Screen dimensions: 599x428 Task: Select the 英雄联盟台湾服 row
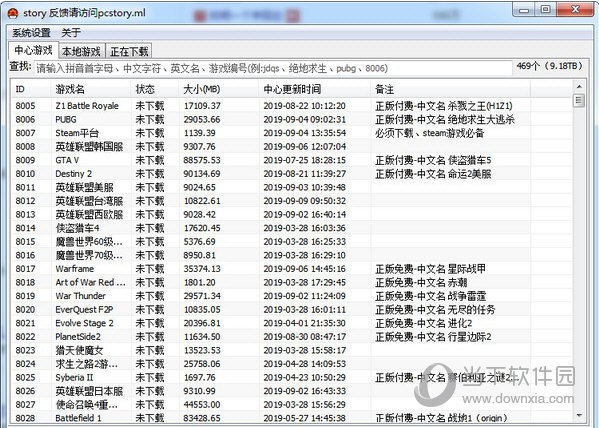tap(292, 201)
